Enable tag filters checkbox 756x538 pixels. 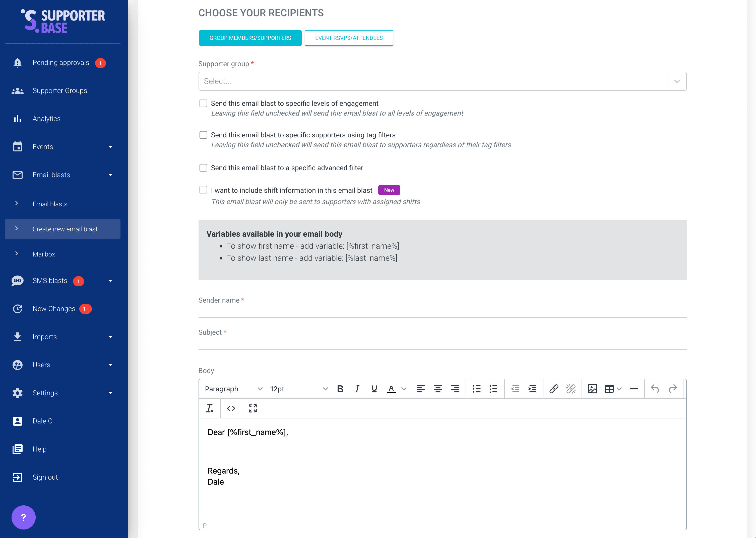[x=203, y=135]
